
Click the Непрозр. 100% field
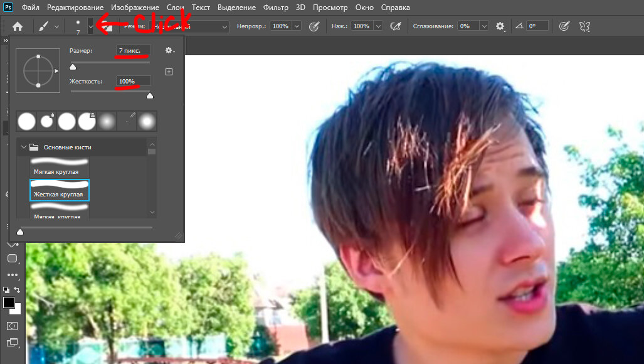(281, 26)
